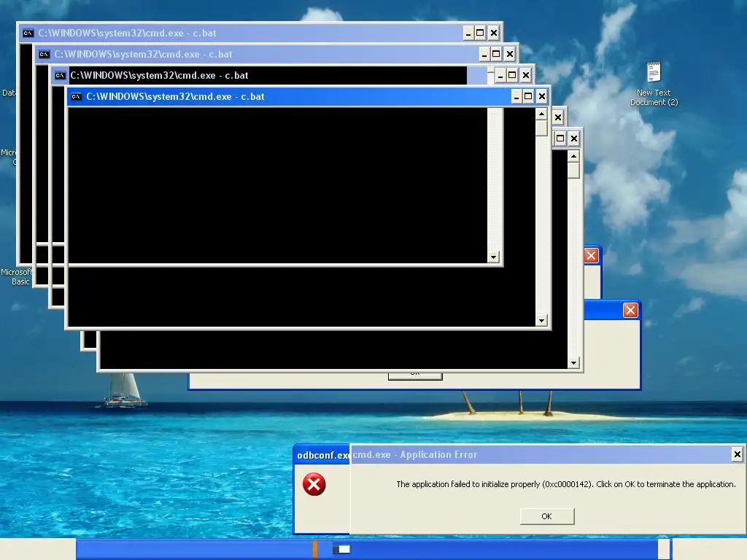Click the application failed to initialize error message
Viewport: 747px width, 560px height.
(x=566, y=484)
